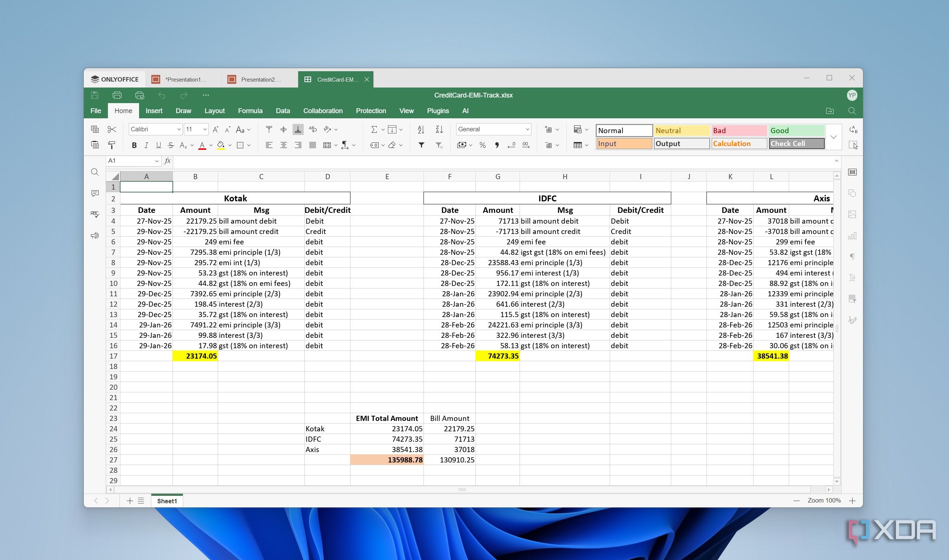This screenshot has height=560, width=949.
Task: Click the zoom in plus button
Action: pos(852,501)
